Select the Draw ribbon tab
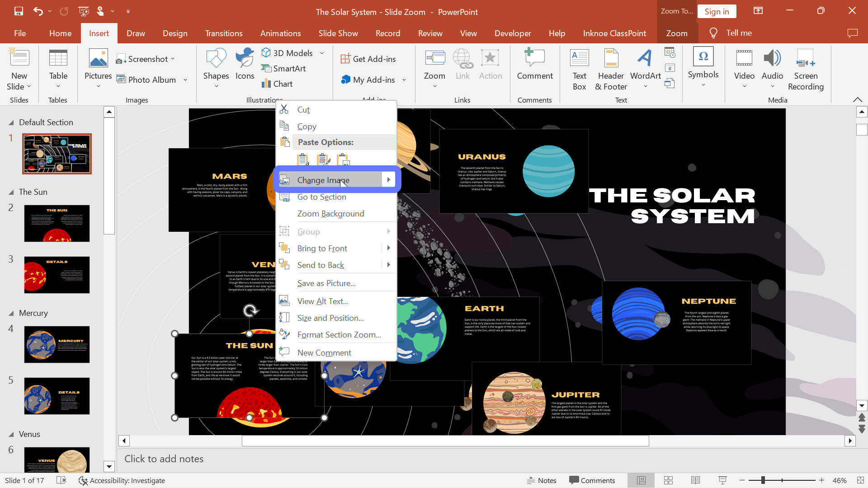The width and height of the screenshot is (868, 488). (136, 33)
